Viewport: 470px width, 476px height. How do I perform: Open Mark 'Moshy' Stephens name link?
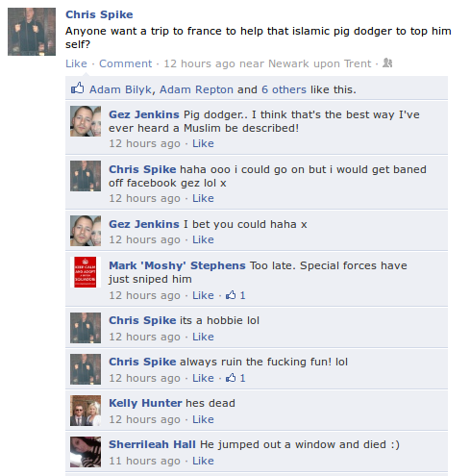coord(177,265)
